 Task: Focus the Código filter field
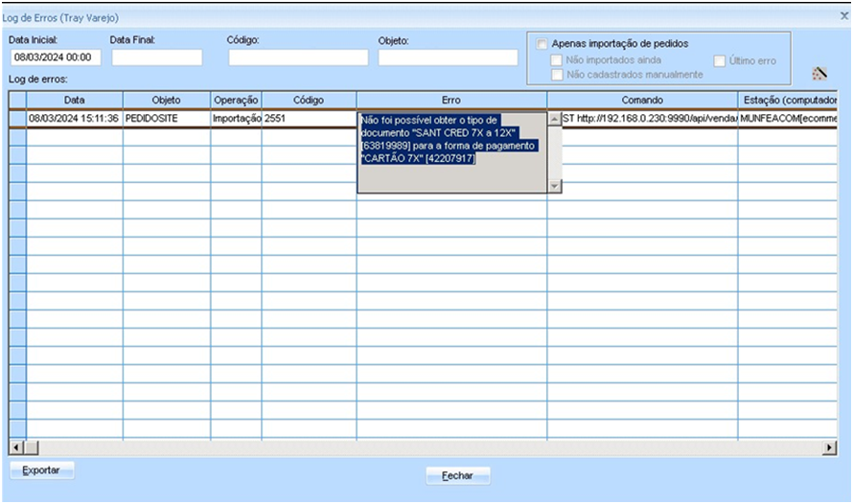click(298, 57)
